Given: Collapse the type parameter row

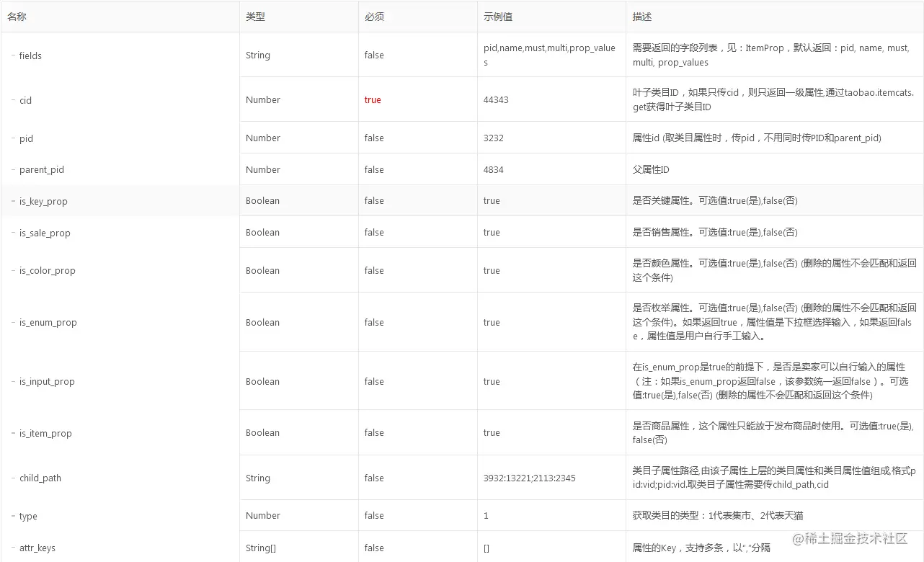Looking at the screenshot, I should [x=12, y=516].
